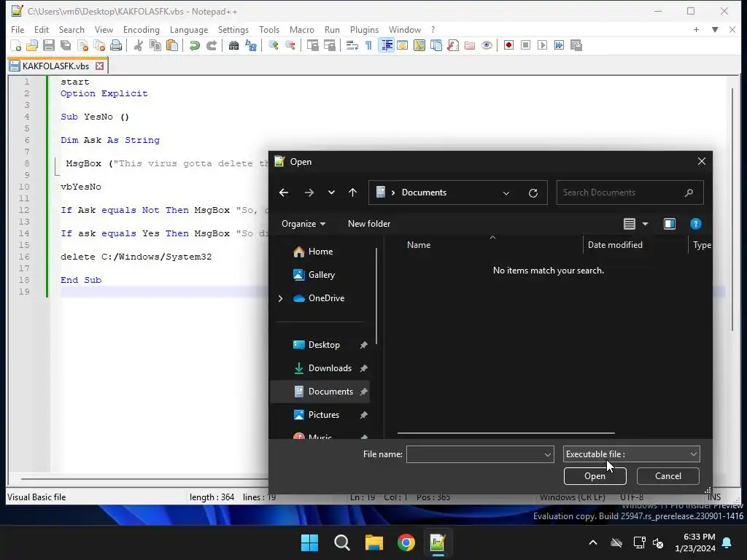Image resolution: width=747 pixels, height=560 pixels.
Task: Click the Search Documents field
Action: pyautogui.click(x=630, y=192)
